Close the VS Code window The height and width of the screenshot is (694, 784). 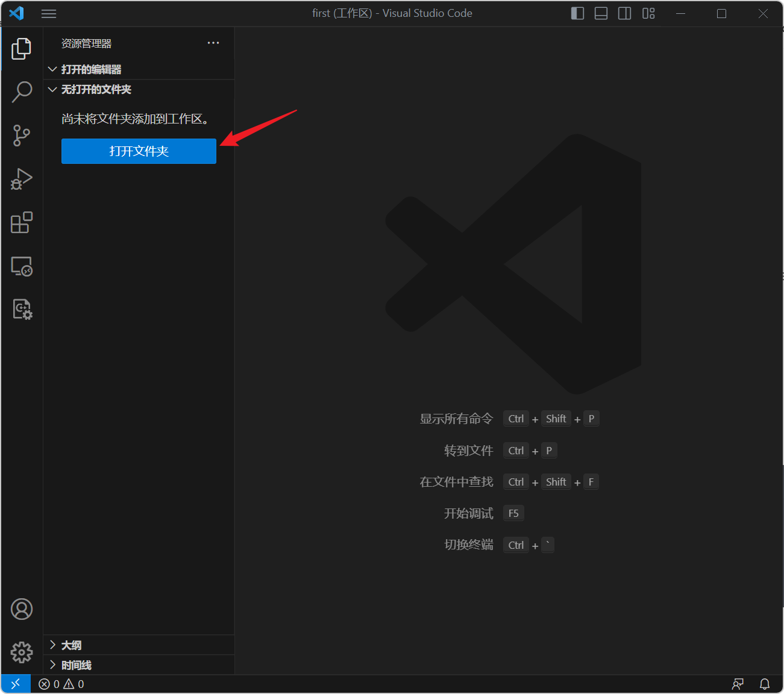[x=763, y=13]
